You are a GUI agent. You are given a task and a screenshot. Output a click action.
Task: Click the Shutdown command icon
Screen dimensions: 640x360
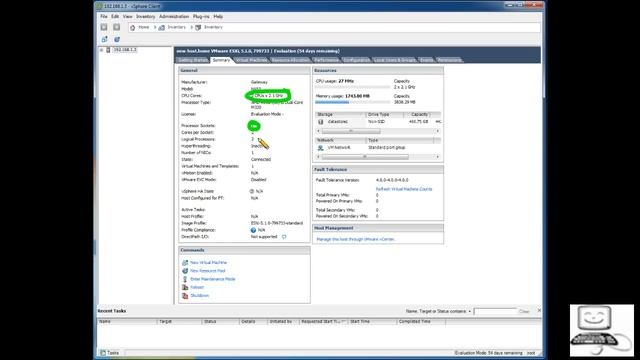coord(185,296)
